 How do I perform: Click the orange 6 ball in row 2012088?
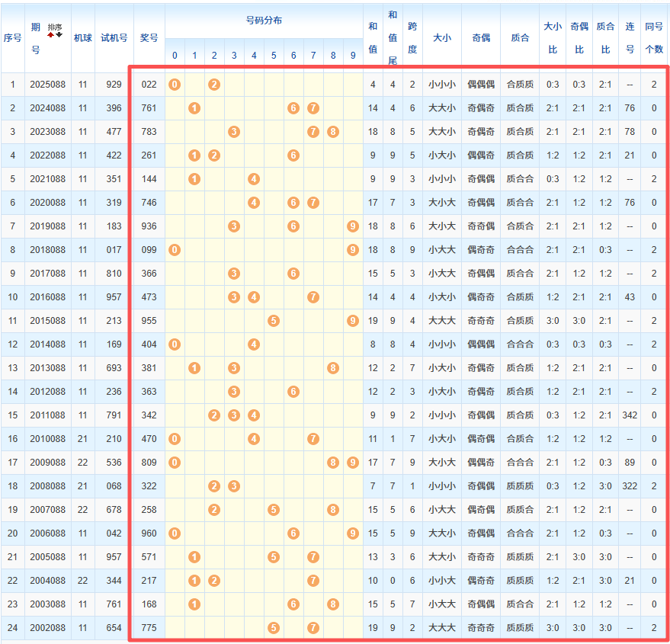[x=293, y=392]
